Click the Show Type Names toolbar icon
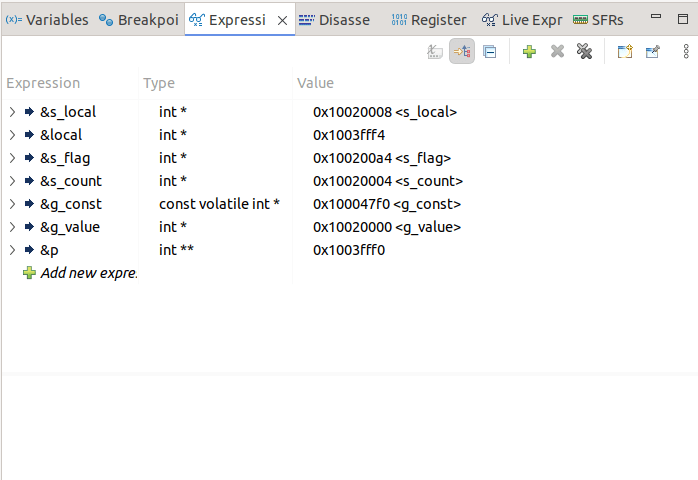The width and height of the screenshot is (698, 480). (434, 52)
